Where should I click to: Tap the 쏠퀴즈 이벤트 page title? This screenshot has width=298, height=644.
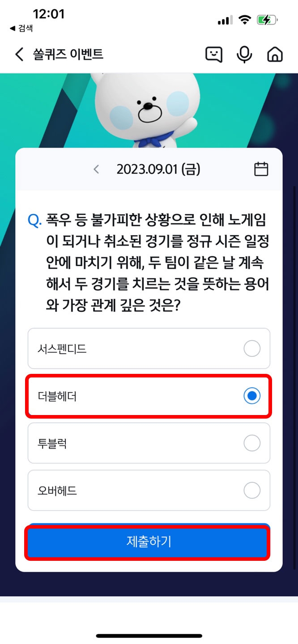coord(68,55)
